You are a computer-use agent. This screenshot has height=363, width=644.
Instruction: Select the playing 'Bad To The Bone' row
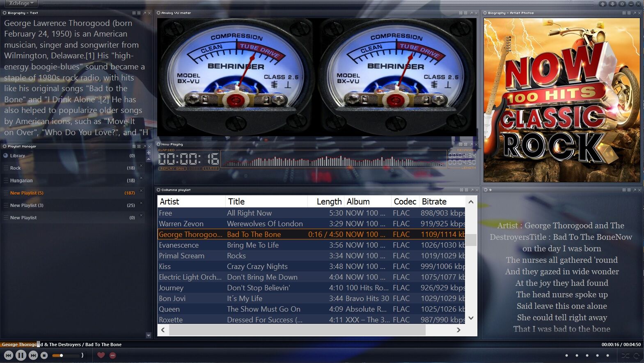pos(312,234)
